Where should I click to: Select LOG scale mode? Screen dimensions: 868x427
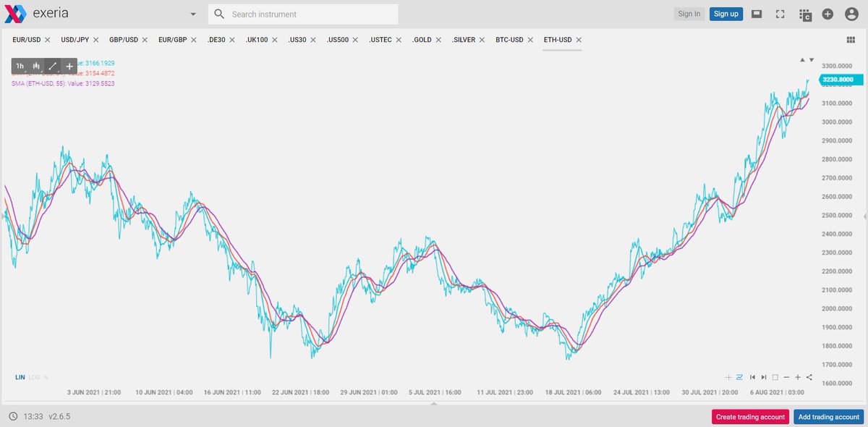(x=34, y=377)
